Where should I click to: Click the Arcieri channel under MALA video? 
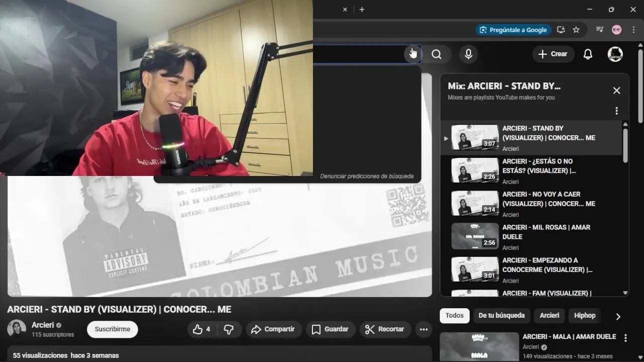click(531, 347)
